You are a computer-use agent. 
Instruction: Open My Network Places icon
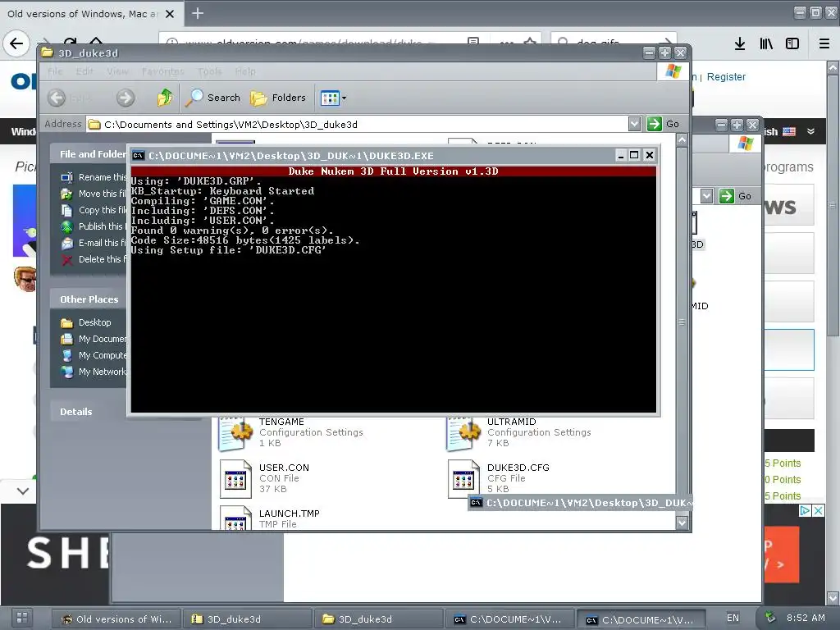click(67, 372)
